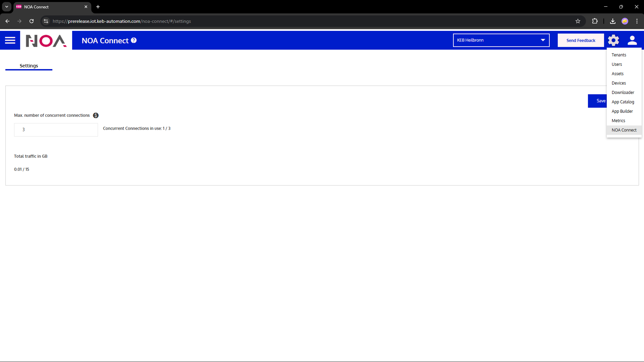Open the hamburger navigation menu
Image resolution: width=644 pixels, height=362 pixels.
tap(10, 40)
